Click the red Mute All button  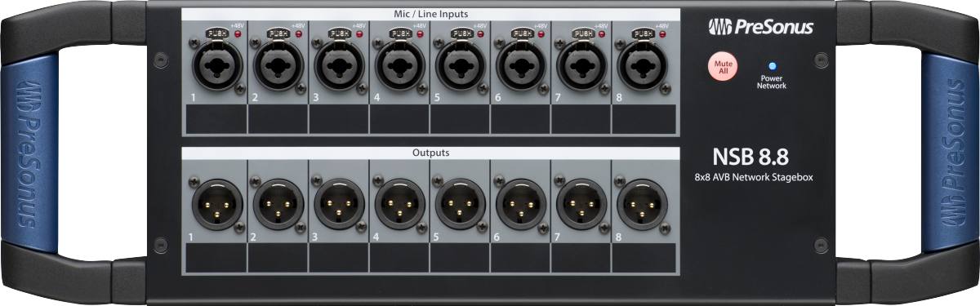tap(722, 66)
